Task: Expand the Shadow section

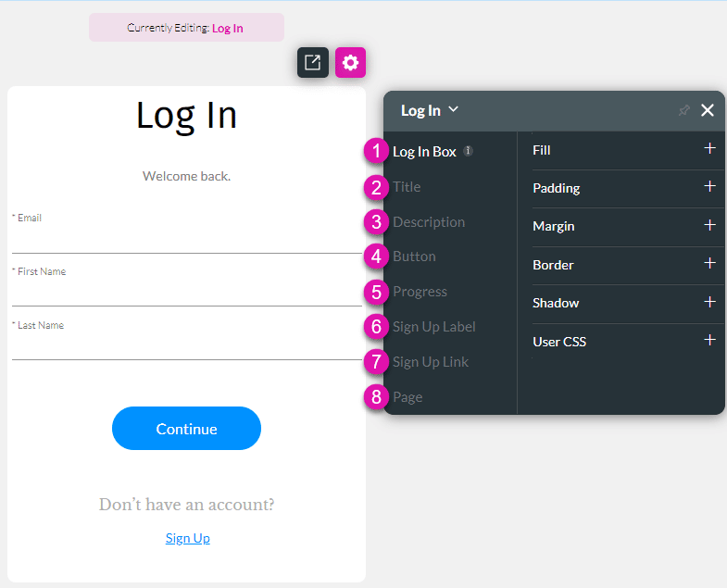Action: [x=709, y=303]
